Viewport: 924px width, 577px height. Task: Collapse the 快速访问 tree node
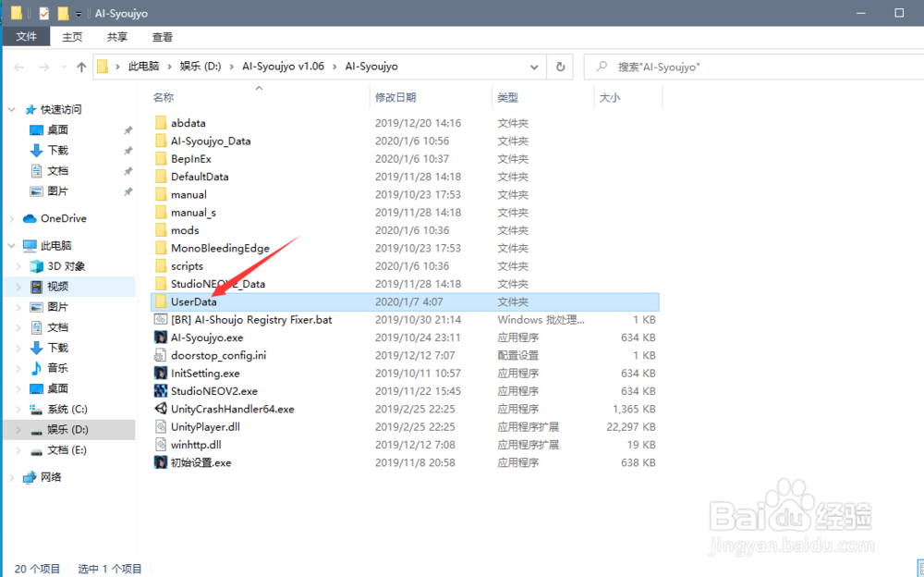click(12, 110)
